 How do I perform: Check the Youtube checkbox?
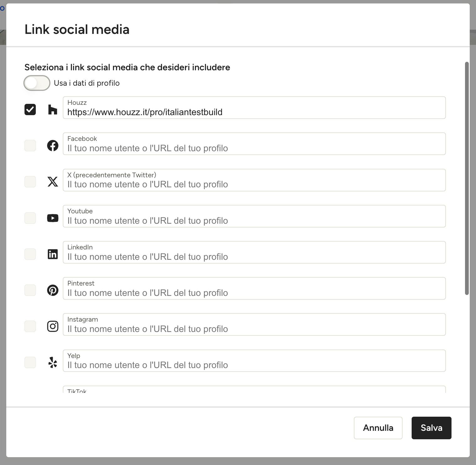point(30,218)
